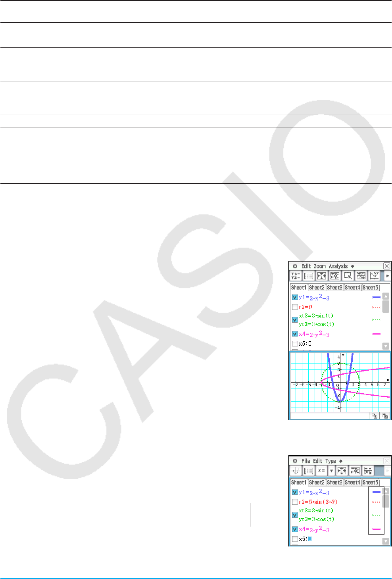Uncheck x4=2·y²−3 in lower window
This screenshot has width=392, height=579.
point(295,529)
